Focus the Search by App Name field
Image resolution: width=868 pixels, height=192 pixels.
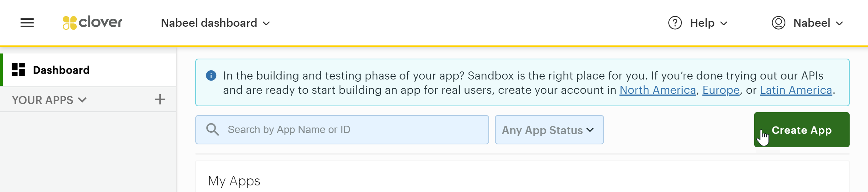click(342, 130)
